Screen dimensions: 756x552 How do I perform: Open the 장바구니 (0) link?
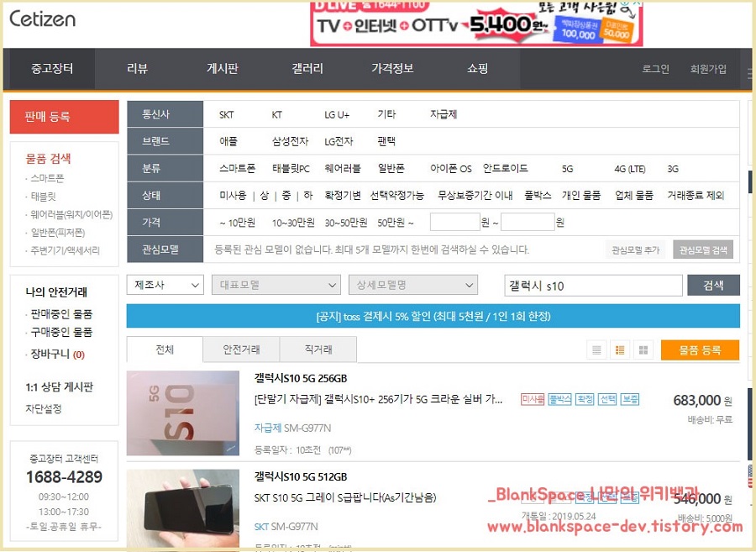(57, 355)
